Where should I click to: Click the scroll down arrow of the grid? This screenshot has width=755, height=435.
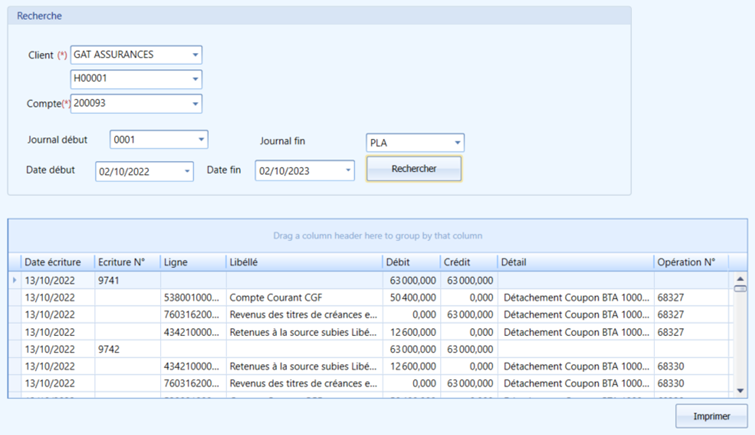[x=741, y=391]
